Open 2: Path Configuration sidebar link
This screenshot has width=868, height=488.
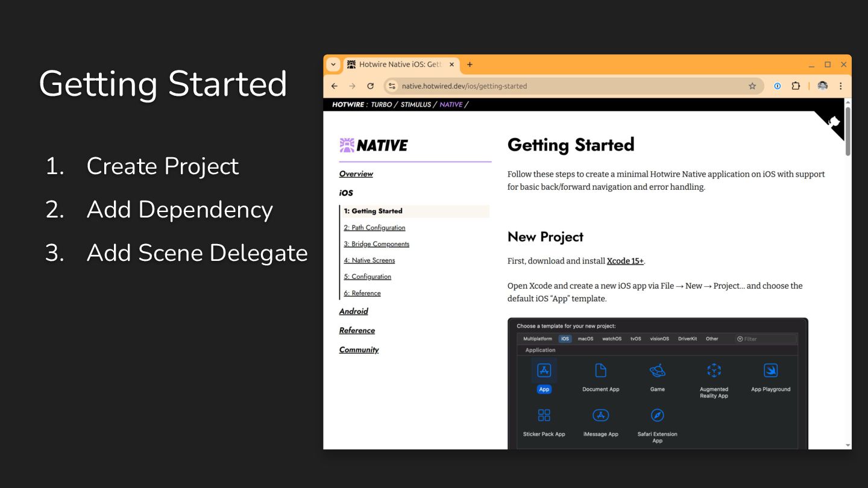click(374, 228)
